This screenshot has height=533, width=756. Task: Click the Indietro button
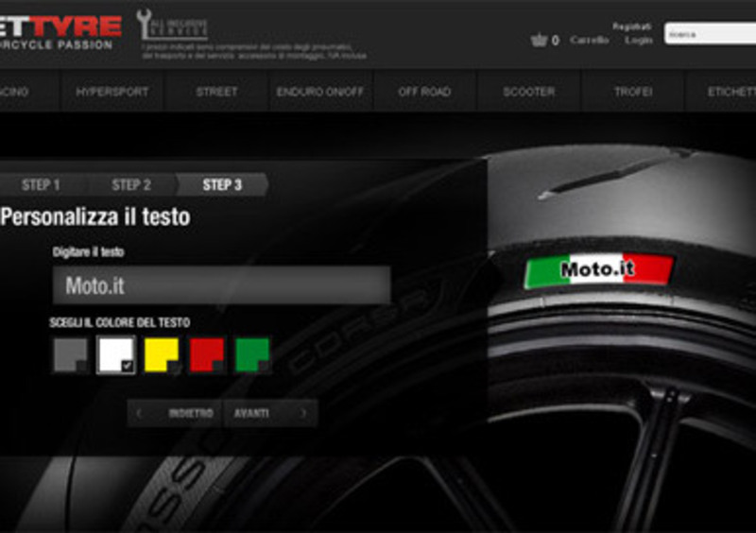pos(175,413)
